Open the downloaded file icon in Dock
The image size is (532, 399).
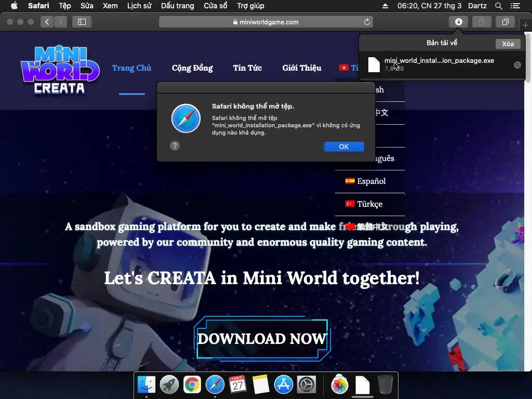point(362,385)
